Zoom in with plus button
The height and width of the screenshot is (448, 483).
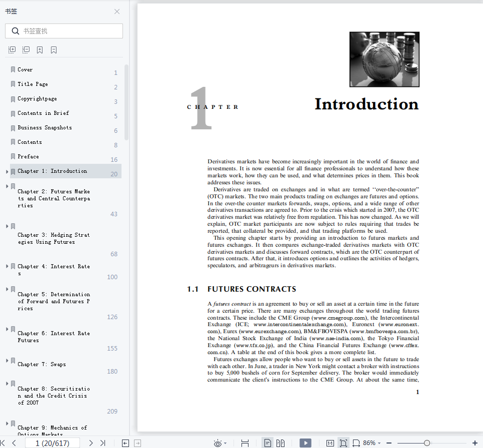click(x=474, y=443)
